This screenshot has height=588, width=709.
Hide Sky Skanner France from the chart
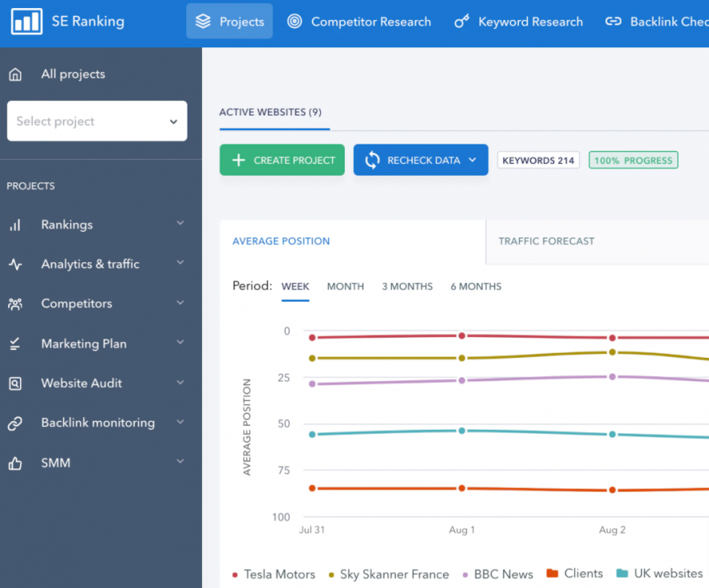tap(393, 574)
